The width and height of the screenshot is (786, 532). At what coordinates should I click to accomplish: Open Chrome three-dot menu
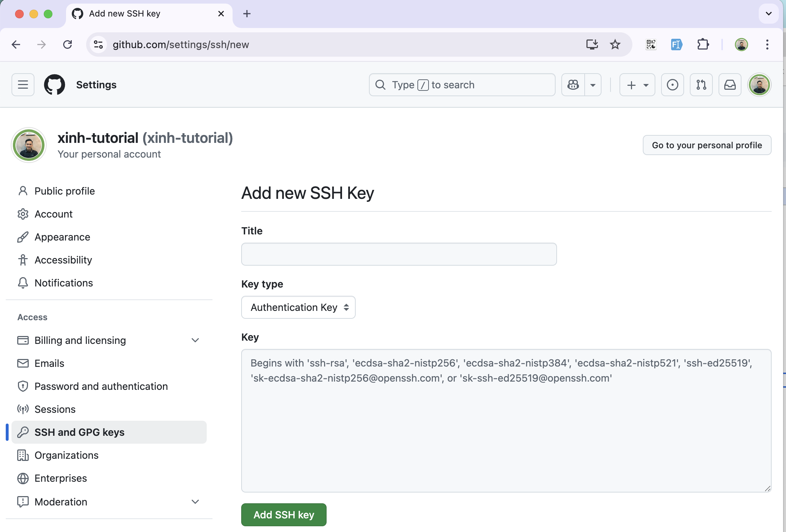tap(767, 45)
